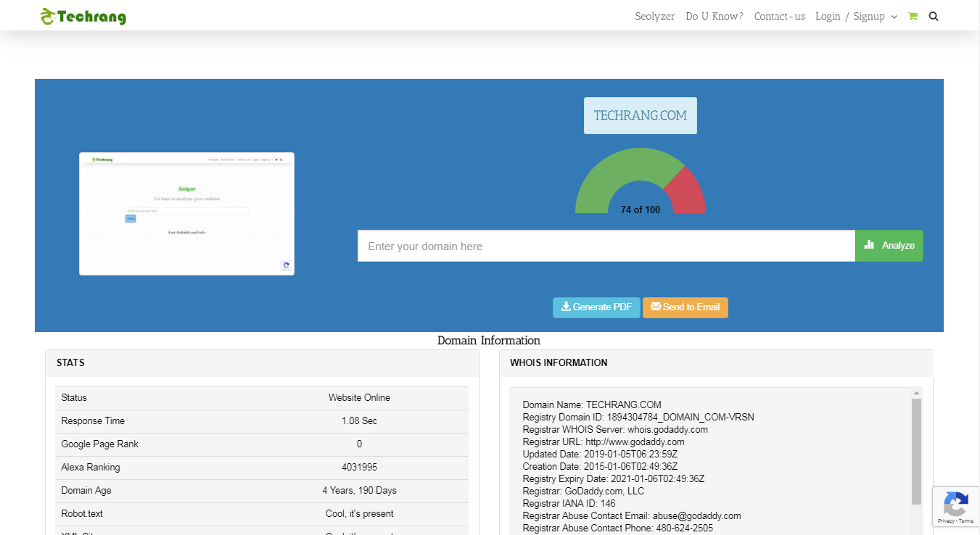Click the WHOIS box scroll-up arrow

(x=916, y=393)
